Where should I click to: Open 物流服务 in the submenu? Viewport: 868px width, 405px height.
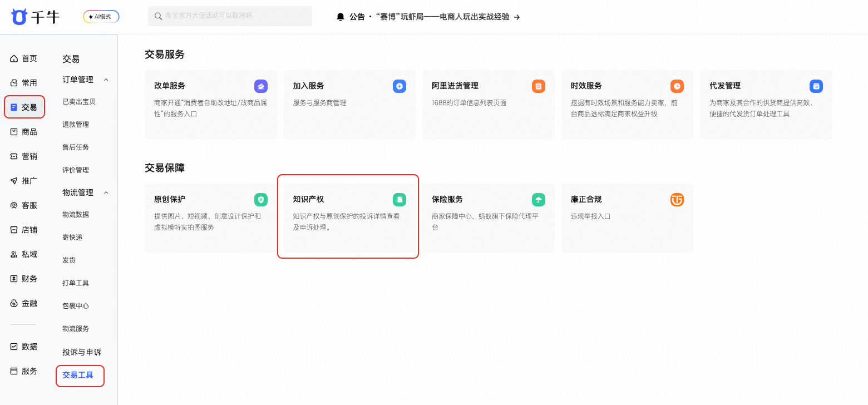76,329
